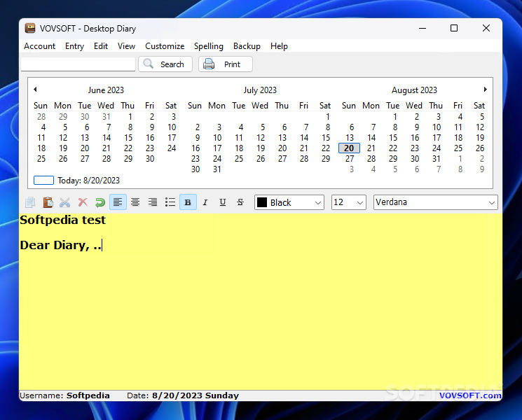Screen dimensions: 522x420
Task: Click the search text input field
Action: [78, 64]
